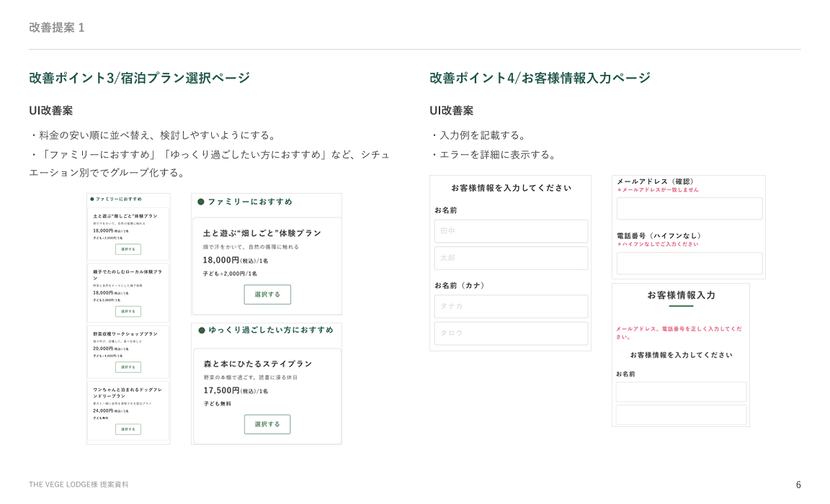Focus the kana field showing タロウ
Image resolution: width=830 pixels, height=504 pixels.
pyautogui.click(x=511, y=333)
